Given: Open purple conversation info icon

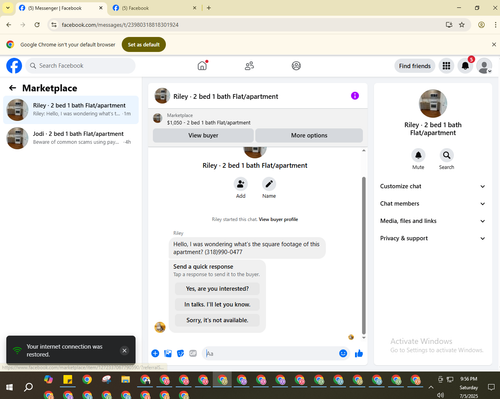Looking at the screenshot, I should pos(355,96).
